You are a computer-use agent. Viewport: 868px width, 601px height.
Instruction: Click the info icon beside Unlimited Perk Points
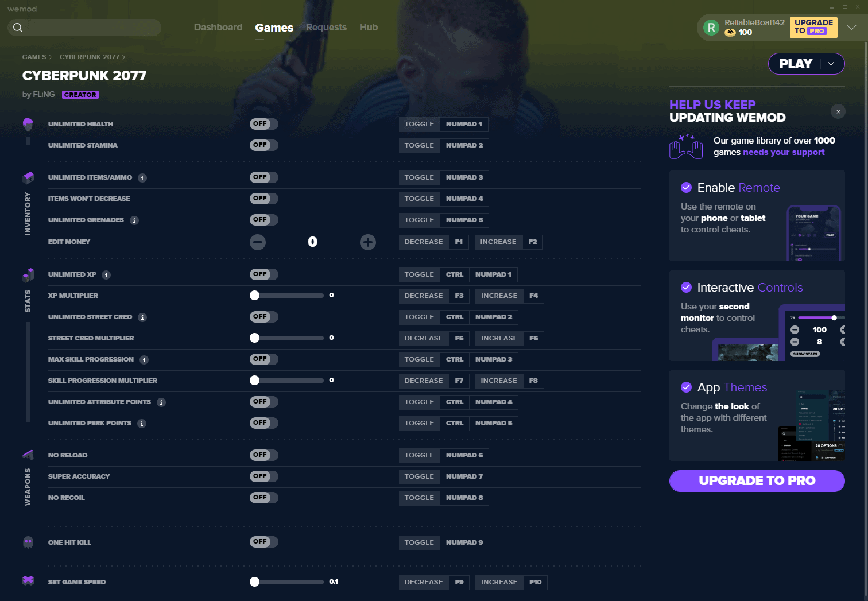[x=142, y=424]
